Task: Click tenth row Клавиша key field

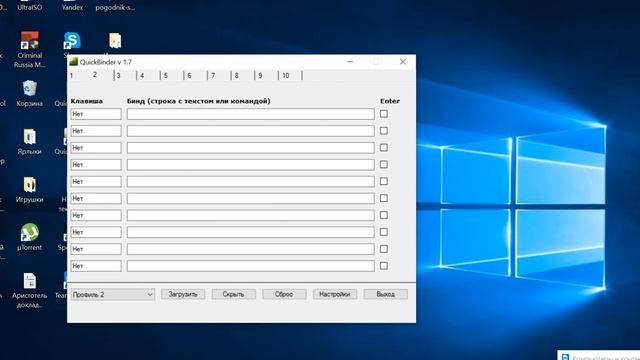Action: 96,266
